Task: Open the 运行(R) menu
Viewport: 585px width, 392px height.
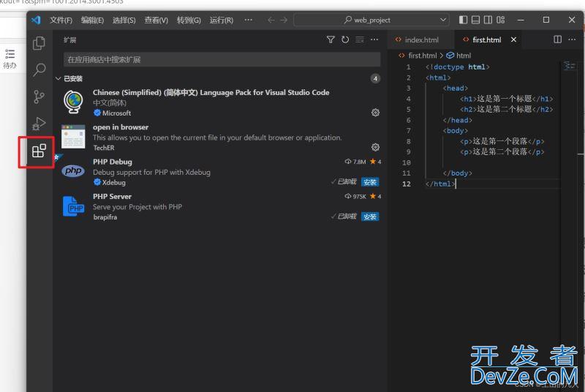Action: [x=222, y=20]
